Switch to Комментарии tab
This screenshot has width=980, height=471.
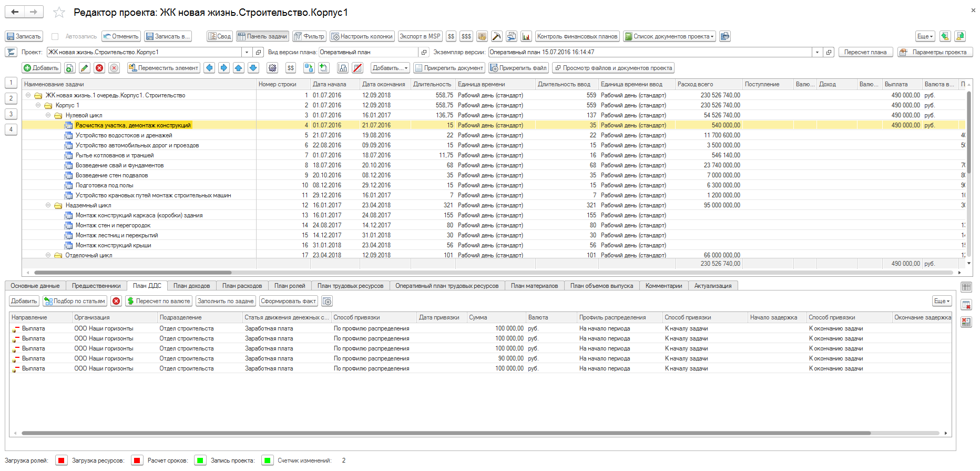click(663, 286)
